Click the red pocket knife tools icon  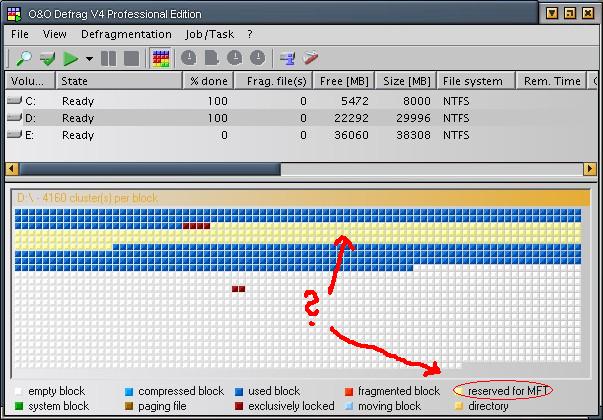(310, 58)
